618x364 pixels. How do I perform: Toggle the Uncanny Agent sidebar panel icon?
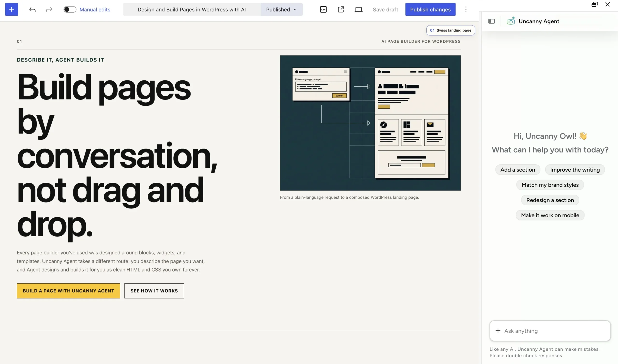coord(492,21)
